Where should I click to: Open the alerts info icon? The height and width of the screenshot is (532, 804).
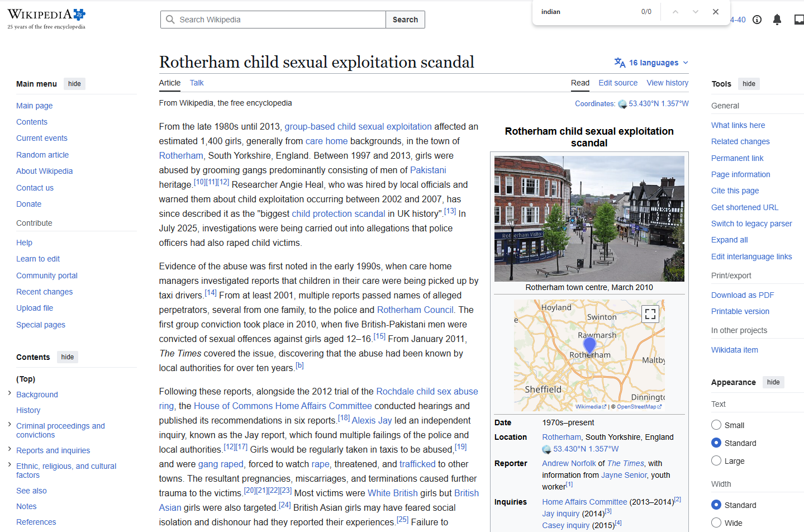757,20
